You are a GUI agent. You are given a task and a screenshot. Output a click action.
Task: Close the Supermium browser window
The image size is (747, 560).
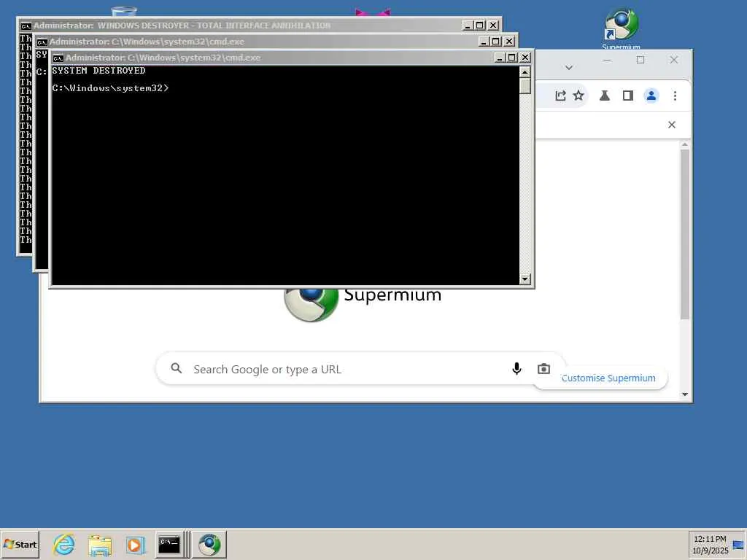click(x=673, y=60)
